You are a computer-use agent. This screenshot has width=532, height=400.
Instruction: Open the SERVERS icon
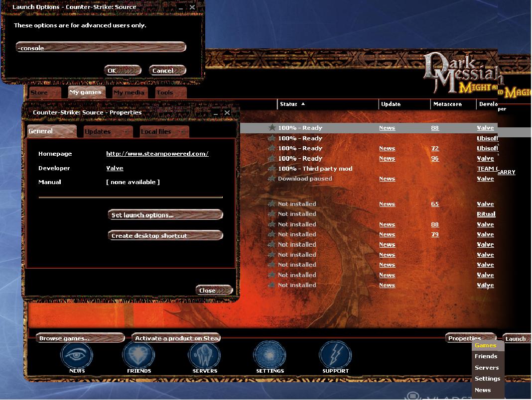204,355
